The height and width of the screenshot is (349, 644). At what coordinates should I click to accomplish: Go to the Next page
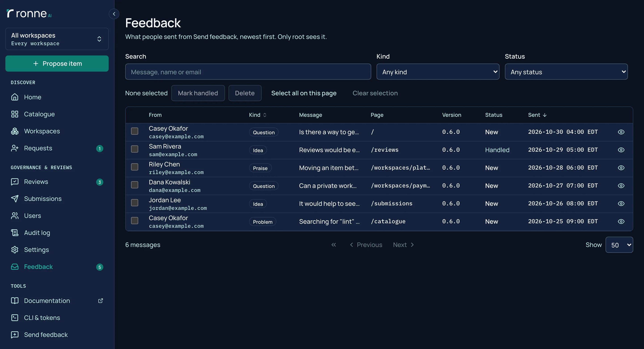point(403,245)
